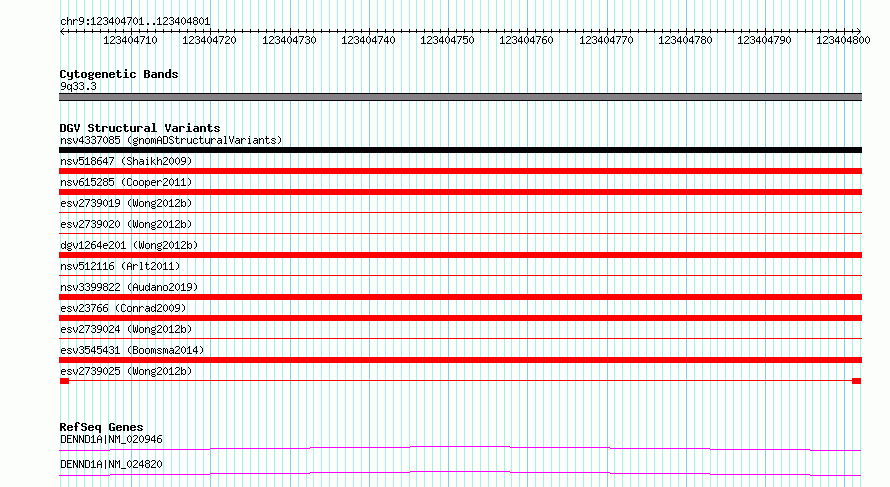Select the Cytogenetic Bands track title
This screenshot has height=487, width=890.
(x=119, y=74)
